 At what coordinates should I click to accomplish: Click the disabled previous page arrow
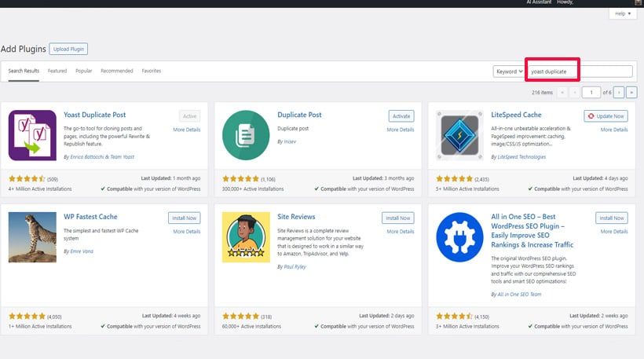575,93
